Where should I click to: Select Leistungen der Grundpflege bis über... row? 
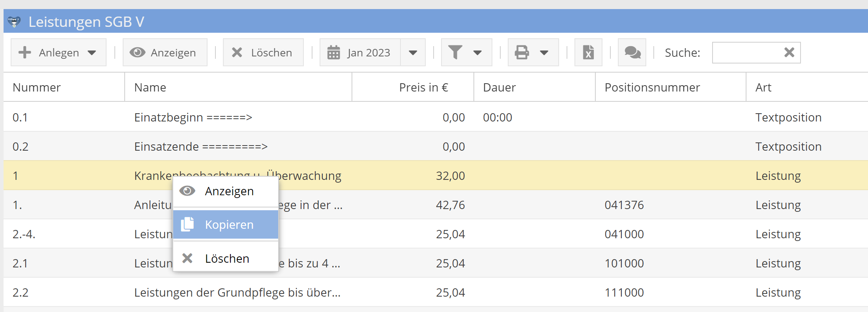(x=436, y=292)
